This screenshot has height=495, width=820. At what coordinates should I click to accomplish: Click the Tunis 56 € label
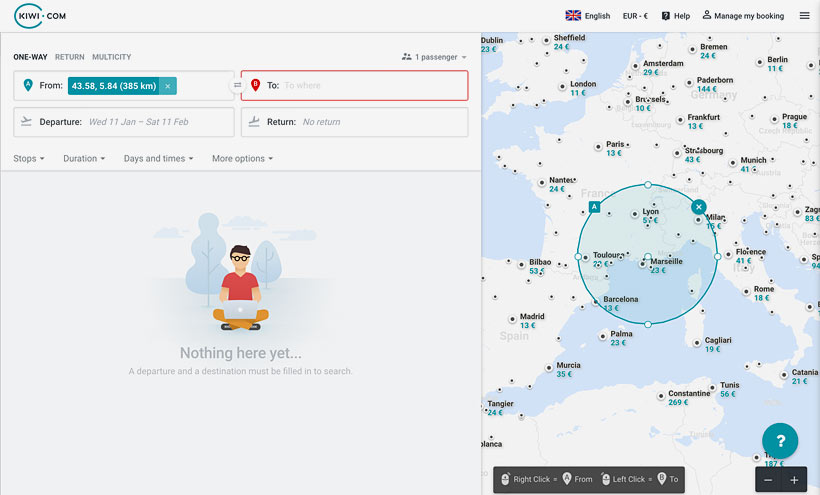point(730,389)
